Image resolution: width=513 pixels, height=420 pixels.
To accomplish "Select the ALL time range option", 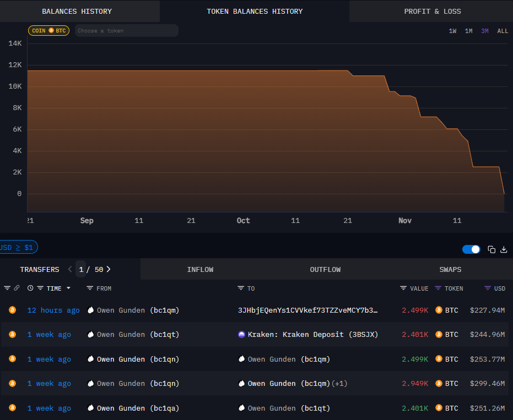I will coord(503,31).
